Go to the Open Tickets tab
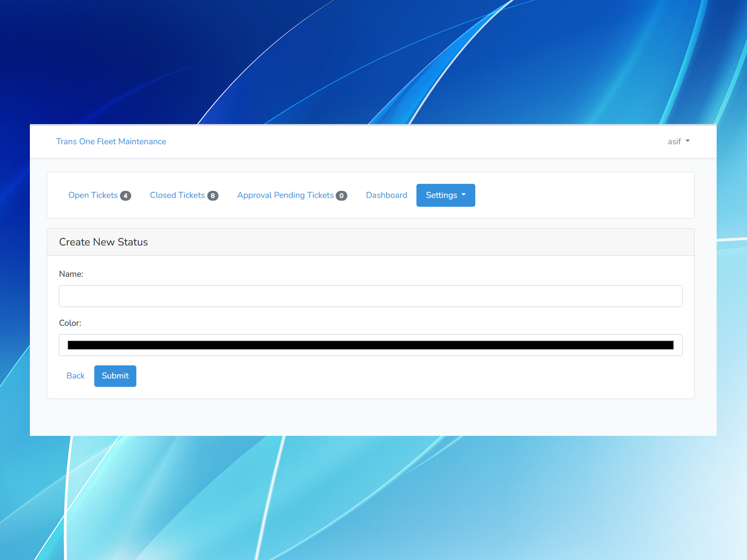 99,195
